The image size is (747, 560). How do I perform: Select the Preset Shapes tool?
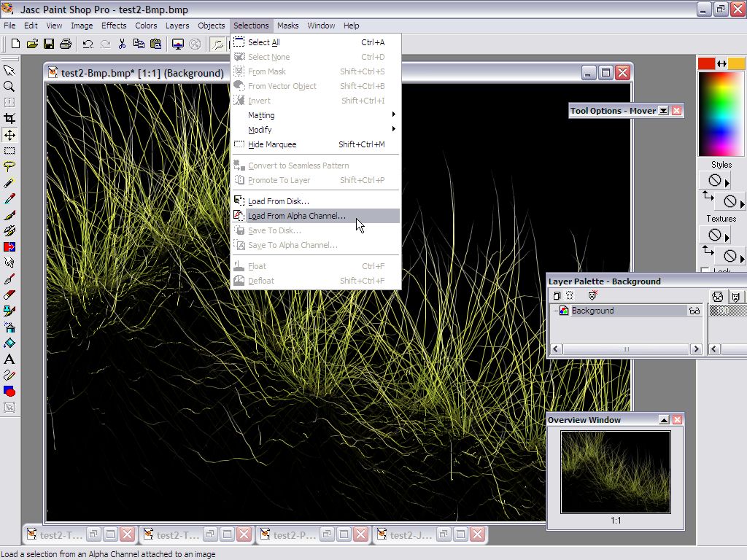pyautogui.click(x=9, y=391)
